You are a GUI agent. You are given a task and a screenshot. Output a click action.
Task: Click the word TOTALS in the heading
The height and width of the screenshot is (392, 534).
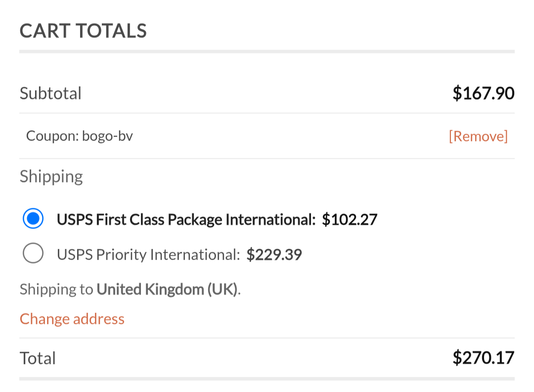pos(111,31)
